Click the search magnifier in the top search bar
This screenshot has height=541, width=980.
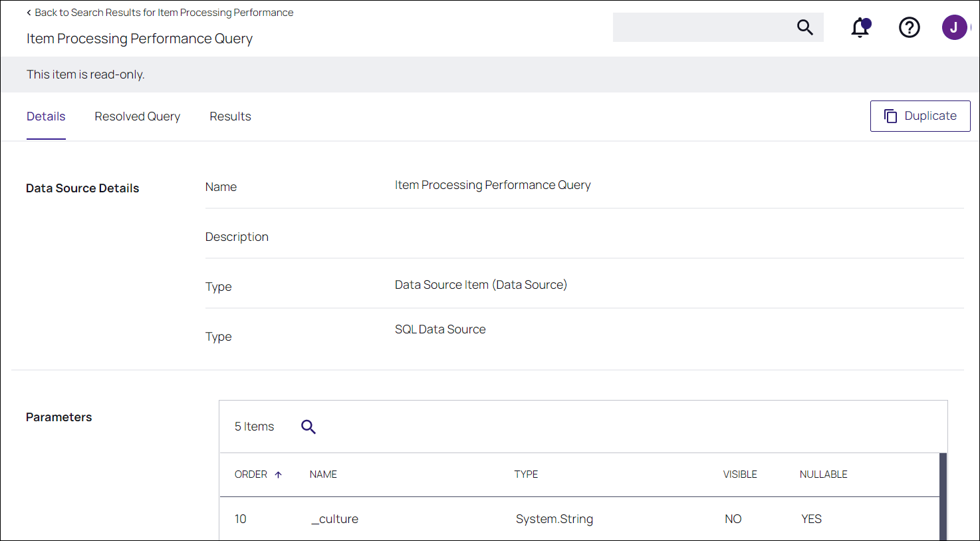coord(804,27)
